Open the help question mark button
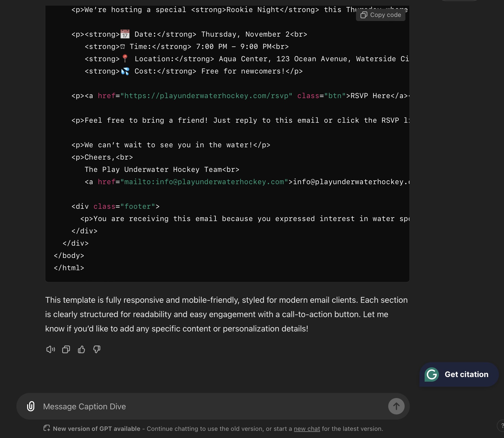 [x=501, y=426]
